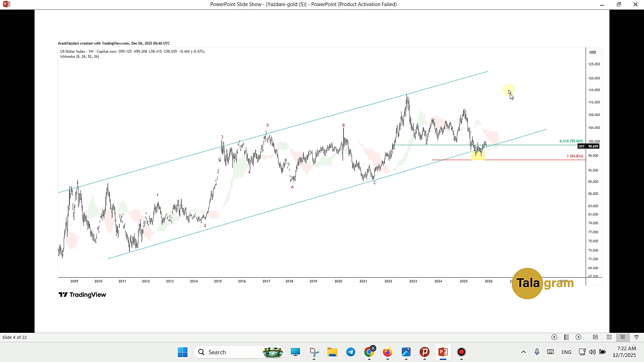Expand the hidden system tray icons chevron
This screenshot has width=644, height=362.
[523, 352]
